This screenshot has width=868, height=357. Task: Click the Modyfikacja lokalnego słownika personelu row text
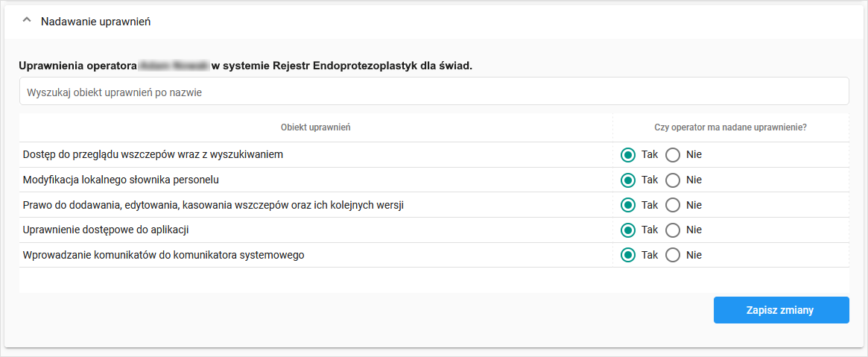(121, 180)
